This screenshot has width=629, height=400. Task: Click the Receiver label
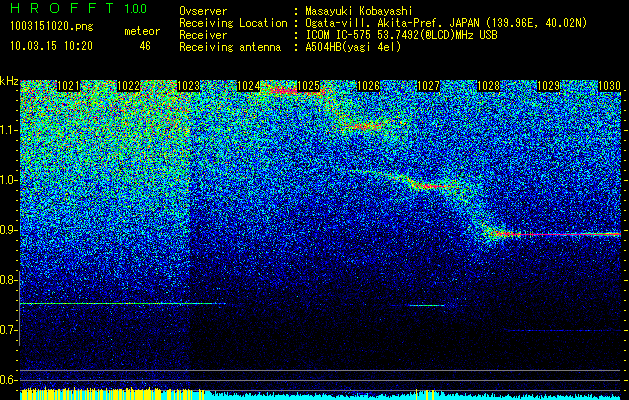click(203, 35)
